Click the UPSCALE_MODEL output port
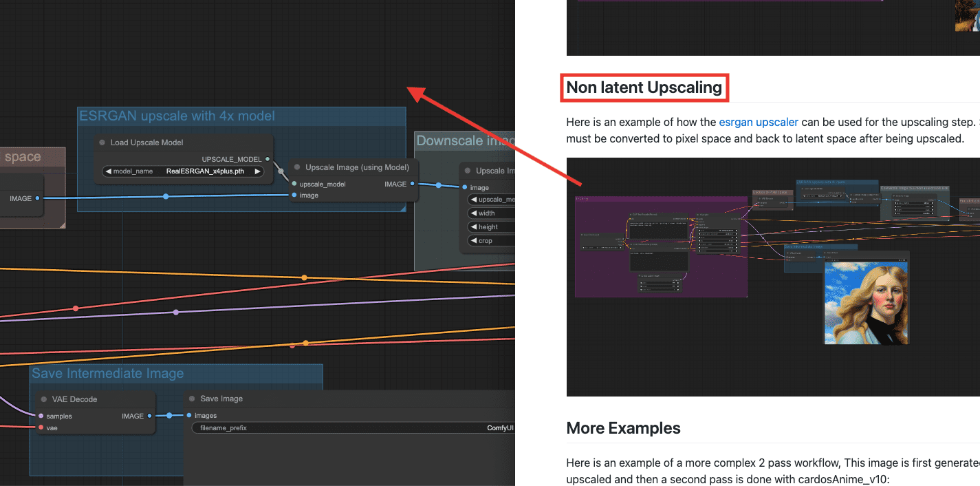The width and height of the screenshot is (980, 486). click(268, 159)
